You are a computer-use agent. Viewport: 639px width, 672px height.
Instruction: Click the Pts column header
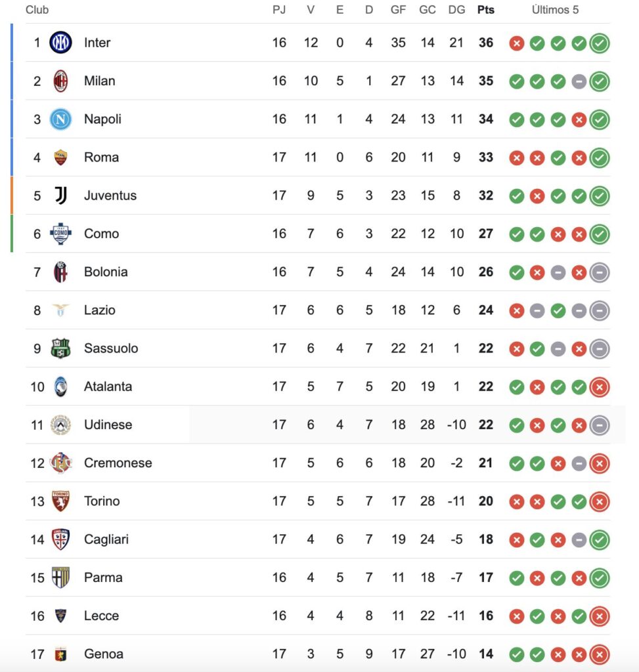486,10
